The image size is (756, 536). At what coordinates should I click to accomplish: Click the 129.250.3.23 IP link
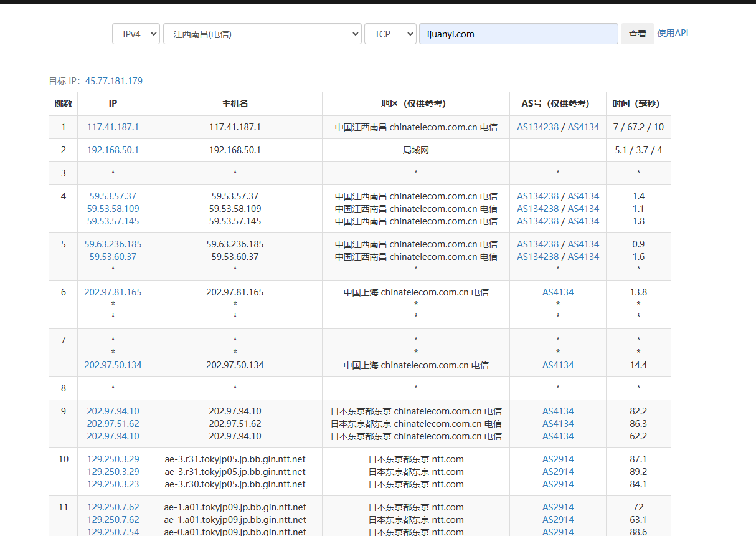click(113, 484)
